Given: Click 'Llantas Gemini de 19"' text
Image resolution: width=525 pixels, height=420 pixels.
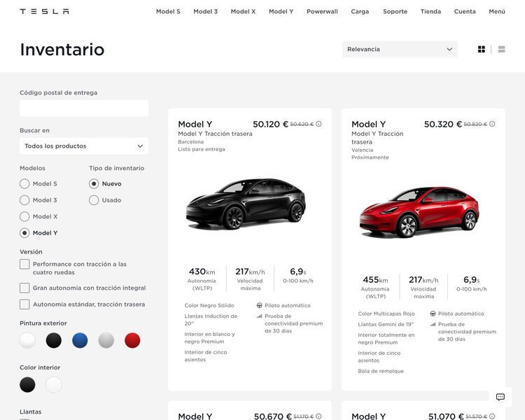Looking at the screenshot, I should point(386,324).
